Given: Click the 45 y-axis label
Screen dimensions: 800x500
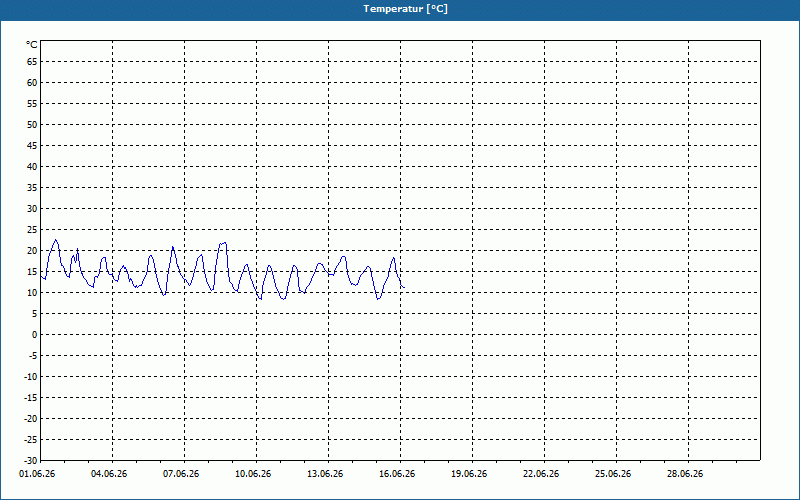Looking at the screenshot, I should (32, 146).
